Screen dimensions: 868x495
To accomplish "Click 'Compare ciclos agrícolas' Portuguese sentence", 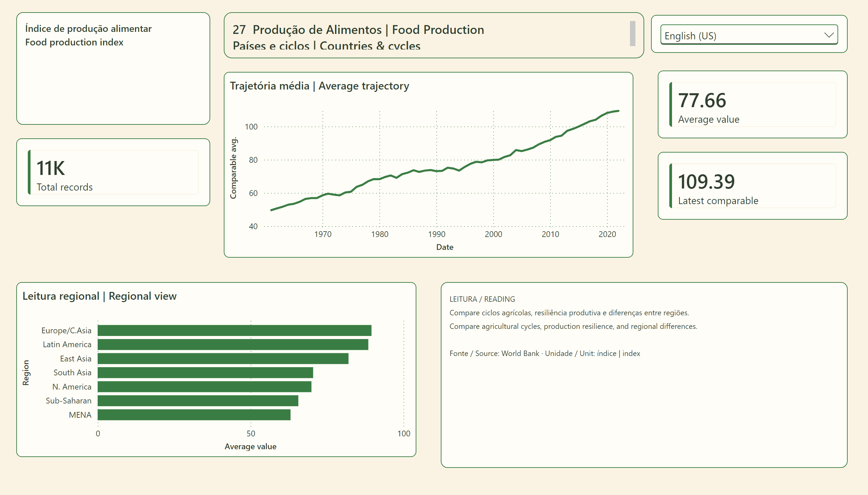I will (x=569, y=313).
